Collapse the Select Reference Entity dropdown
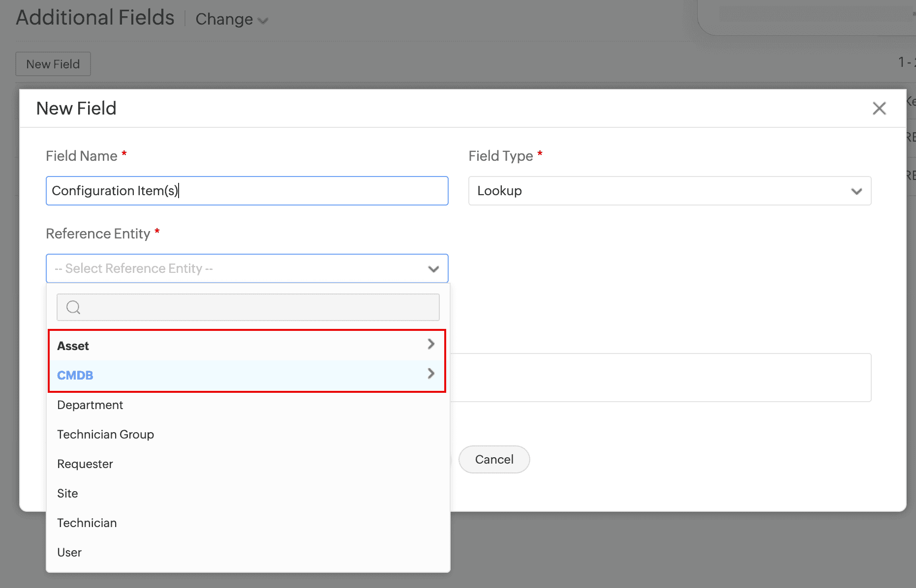 [x=433, y=269]
